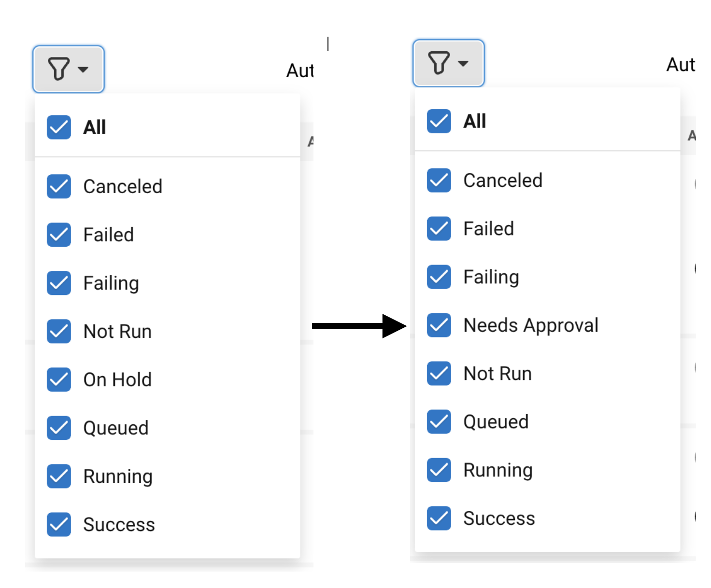This screenshot has width=711, height=588.
Task: Click the right filter funnel icon
Action: point(439,63)
